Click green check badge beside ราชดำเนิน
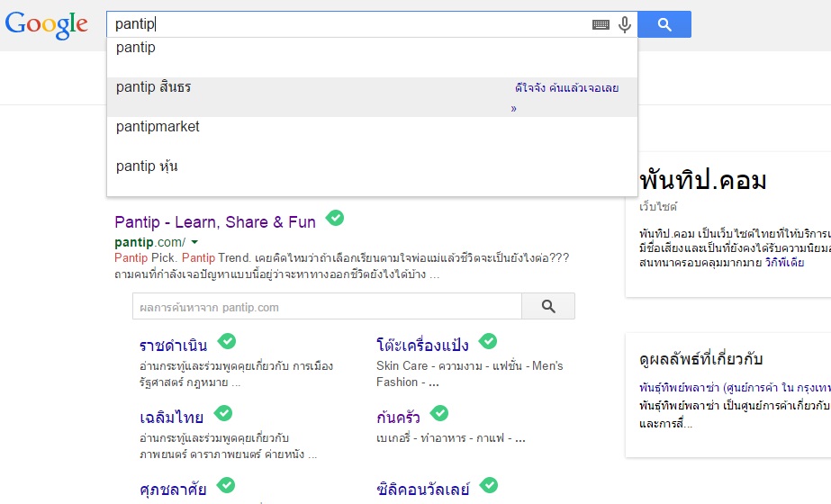The width and height of the screenshot is (831, 504). pos(227,341)
